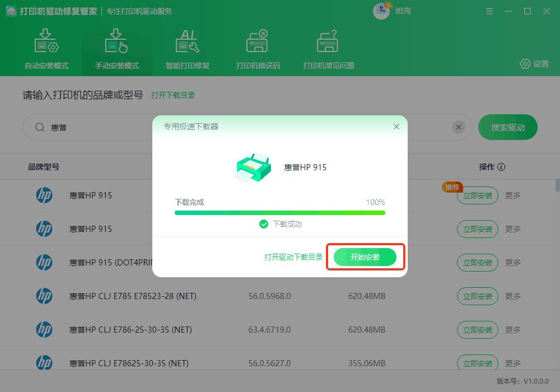Open the 设置 gear icon

(x=525, y=64)
